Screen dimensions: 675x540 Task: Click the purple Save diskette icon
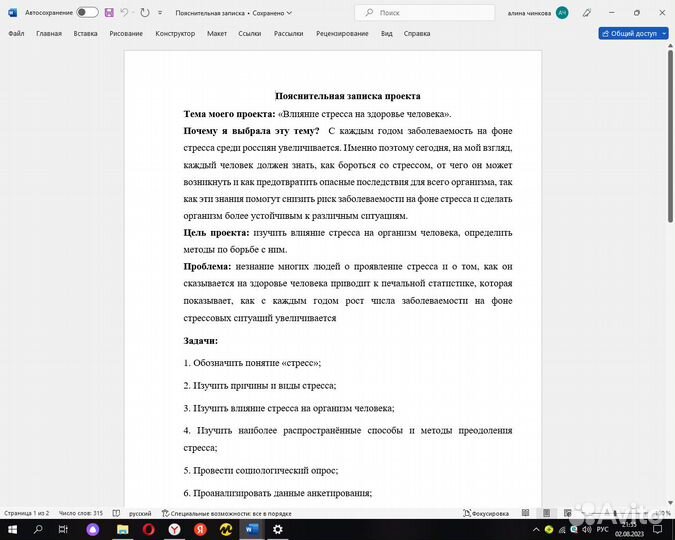coord(109,12)
